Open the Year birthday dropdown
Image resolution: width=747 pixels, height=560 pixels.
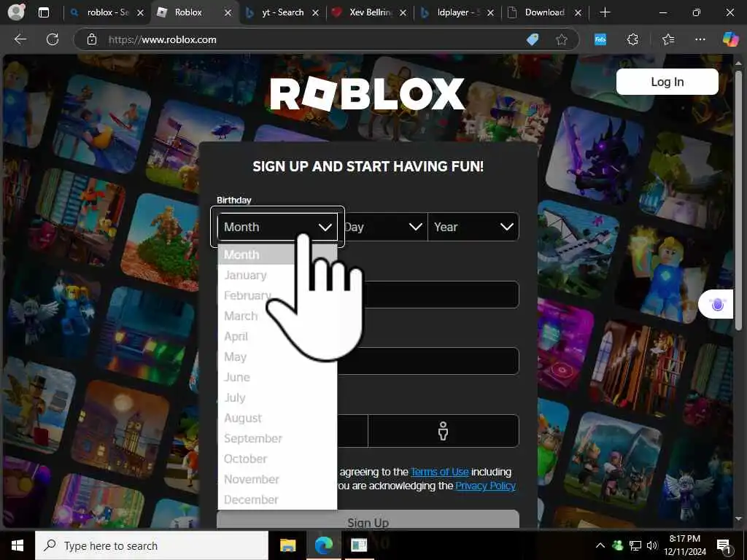coord(473,227)
